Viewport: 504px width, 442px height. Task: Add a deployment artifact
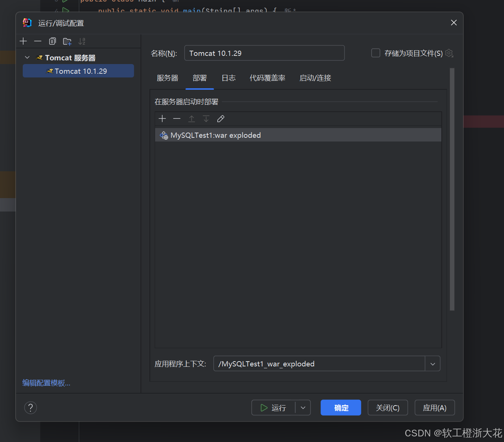pyautogui.click(x=162, y=119)
